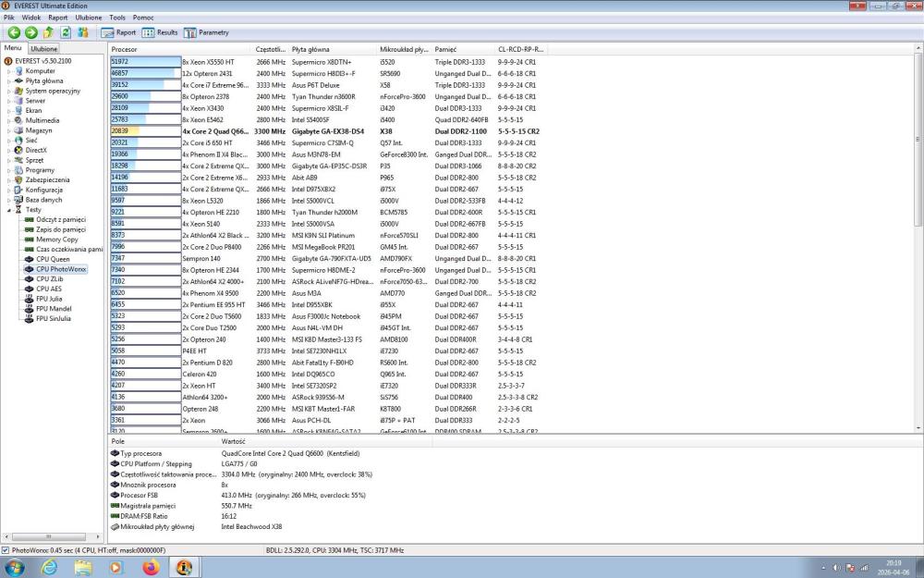
Task: Open Firefox from the taskbar
Action: pos(151,568)
